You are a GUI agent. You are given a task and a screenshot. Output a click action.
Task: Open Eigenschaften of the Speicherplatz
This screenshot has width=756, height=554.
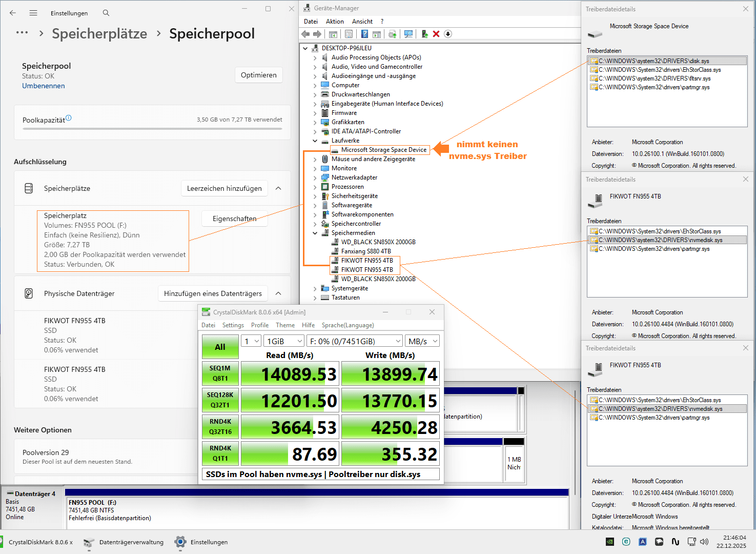pos(235,219)
